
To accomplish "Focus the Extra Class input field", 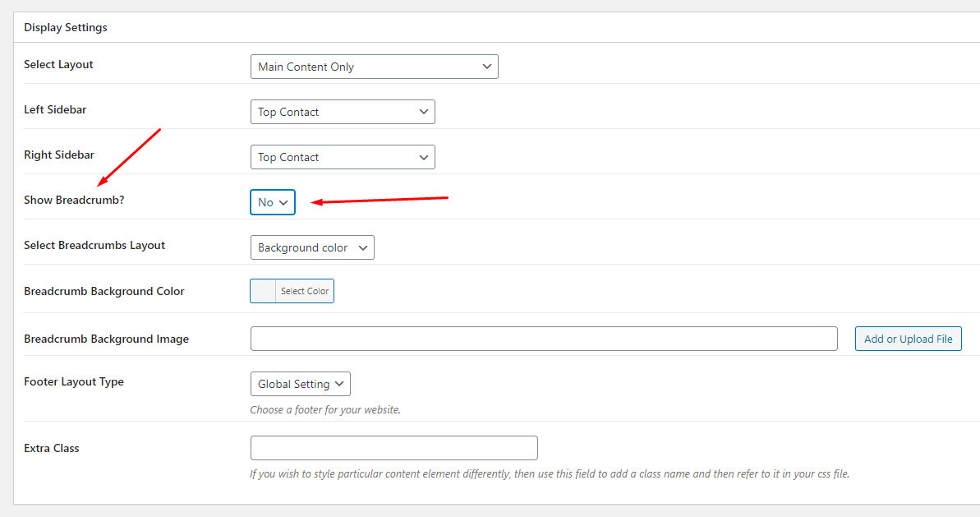I will pyautogui.click(x=393, y=448).
